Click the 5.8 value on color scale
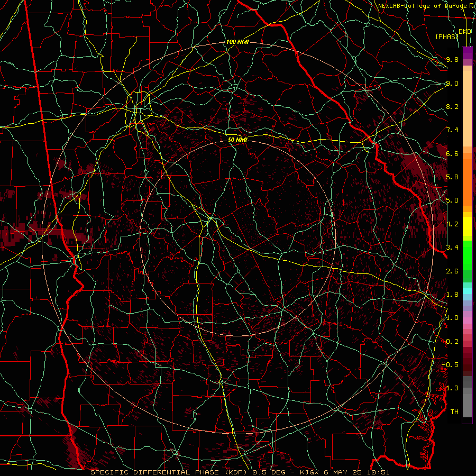Viewport: 476px width, 476px height. (x=452, y=177)
